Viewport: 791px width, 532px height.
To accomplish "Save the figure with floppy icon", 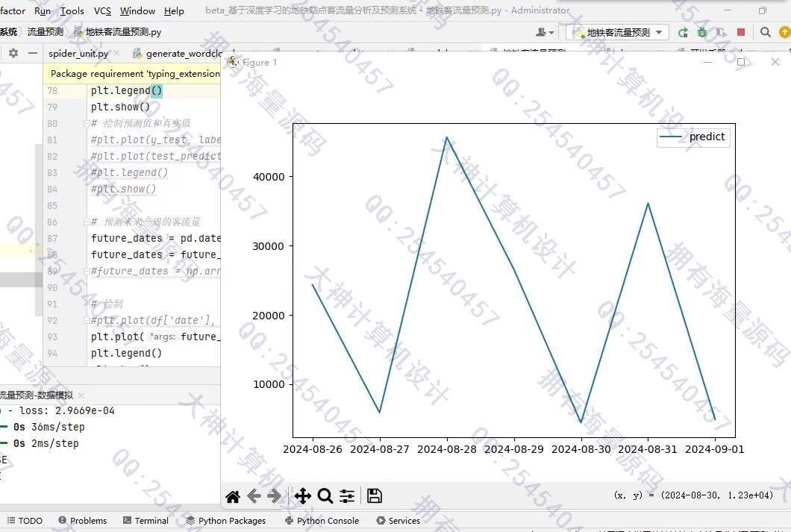I will (x=375, y=496).
